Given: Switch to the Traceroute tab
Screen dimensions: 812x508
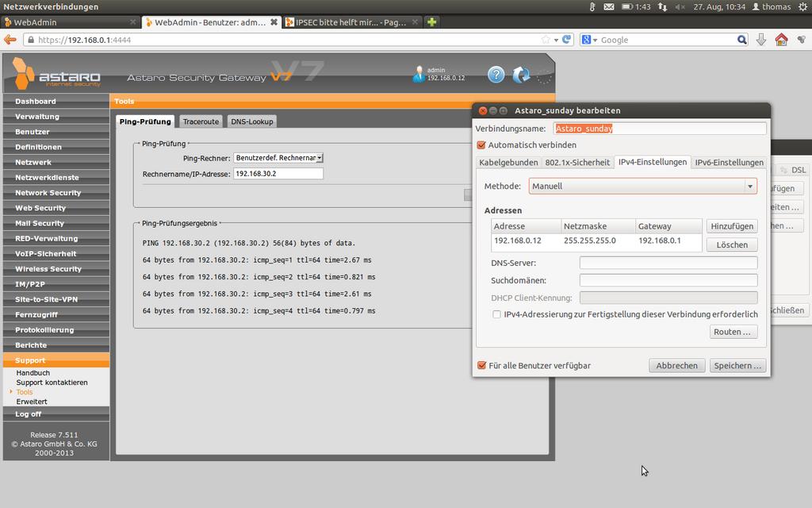Looking at the screenshot, I should [201, 121].
